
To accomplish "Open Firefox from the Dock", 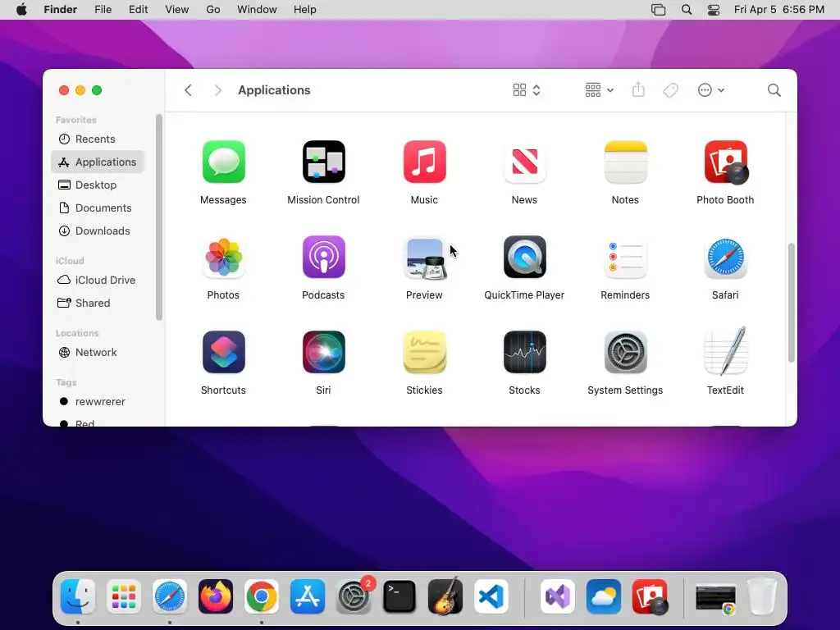I will 216,596.
